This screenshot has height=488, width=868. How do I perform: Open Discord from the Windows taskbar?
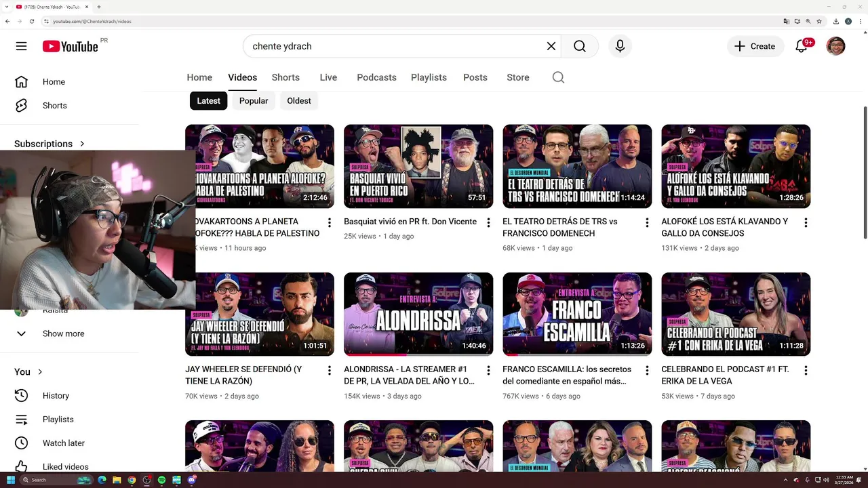click(192, 480)
